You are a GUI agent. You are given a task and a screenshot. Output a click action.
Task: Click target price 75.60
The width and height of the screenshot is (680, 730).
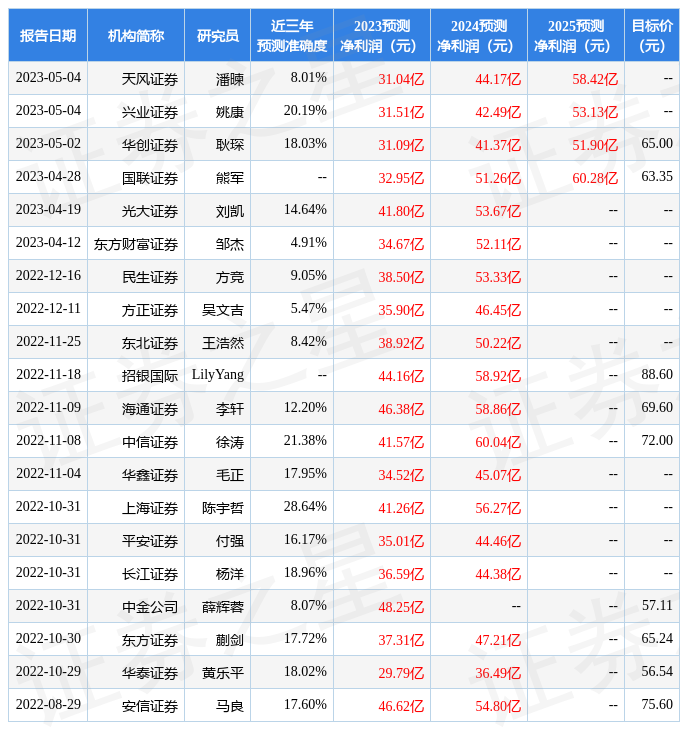pos(657,704)
